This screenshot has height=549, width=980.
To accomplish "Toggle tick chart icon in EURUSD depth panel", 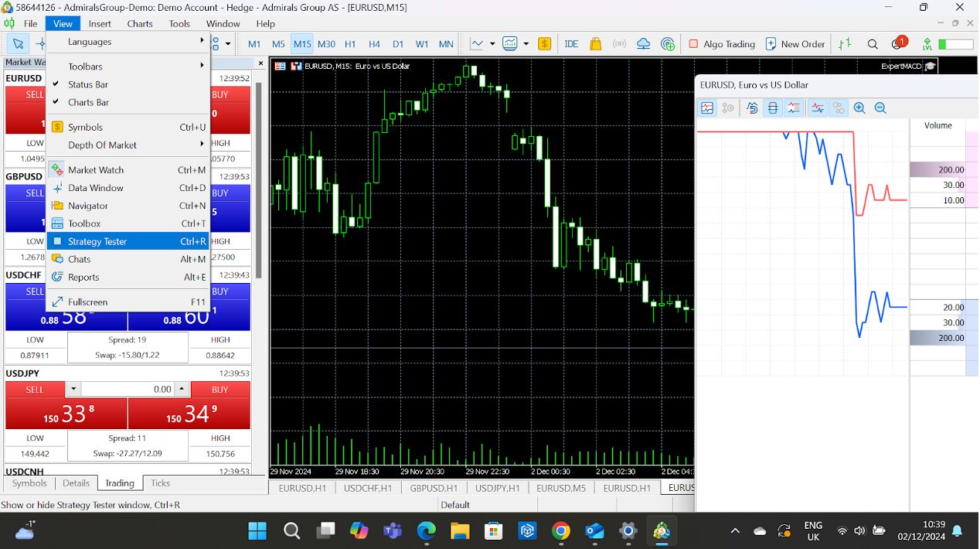I will point(707,108).
